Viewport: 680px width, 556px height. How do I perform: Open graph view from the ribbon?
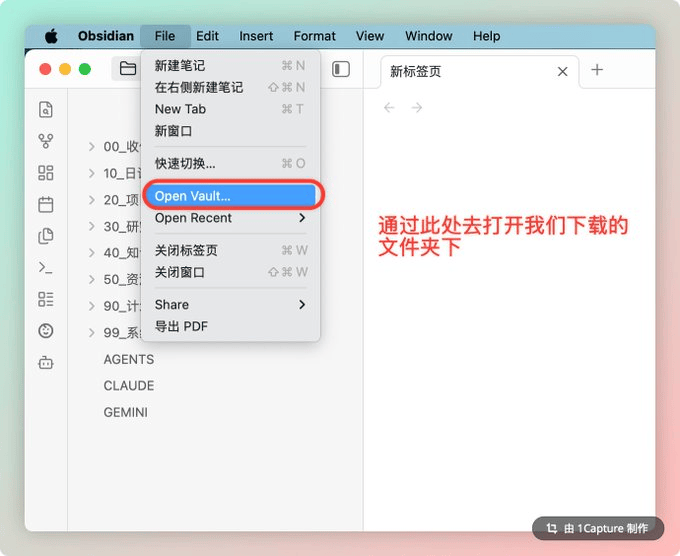pos(45,141)
